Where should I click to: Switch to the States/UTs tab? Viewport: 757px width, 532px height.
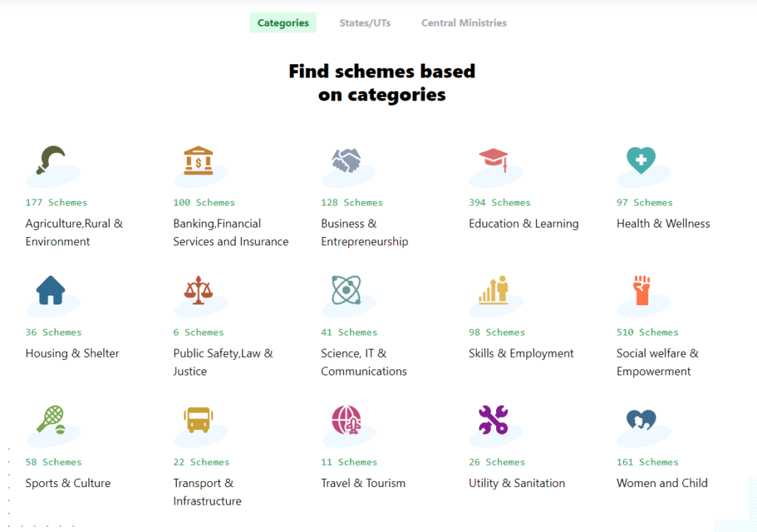365,23
